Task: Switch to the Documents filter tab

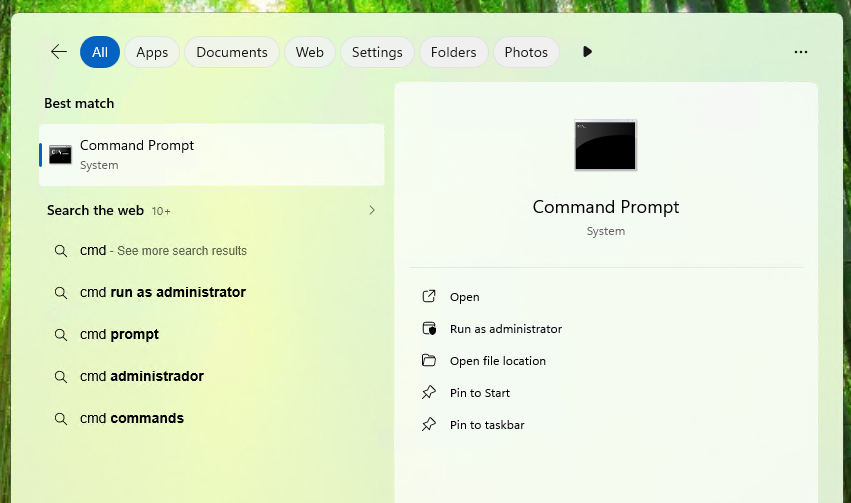Action: 232,52
